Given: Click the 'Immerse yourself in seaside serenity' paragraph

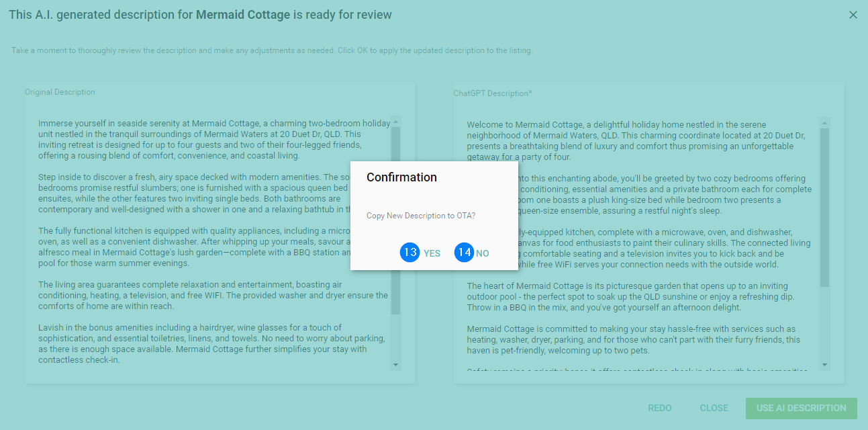Looking at the screenshot, I should pos(201,140).
